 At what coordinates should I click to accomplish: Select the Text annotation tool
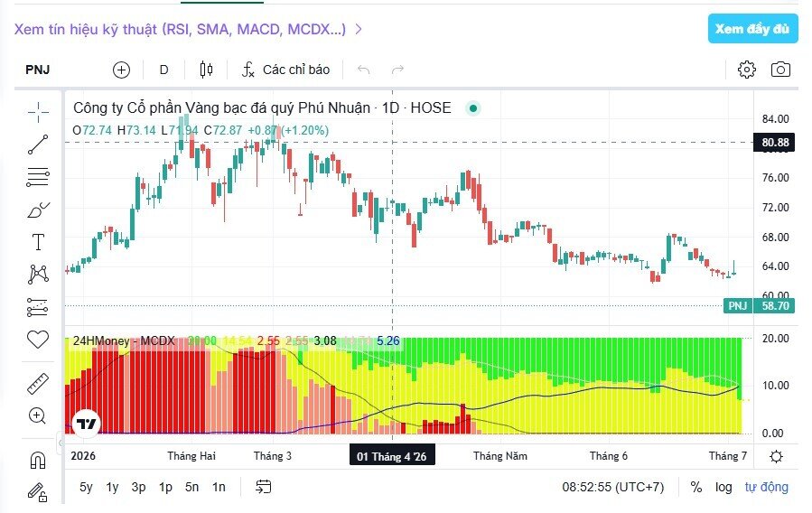pyautogui.click(x=38, y=242)
